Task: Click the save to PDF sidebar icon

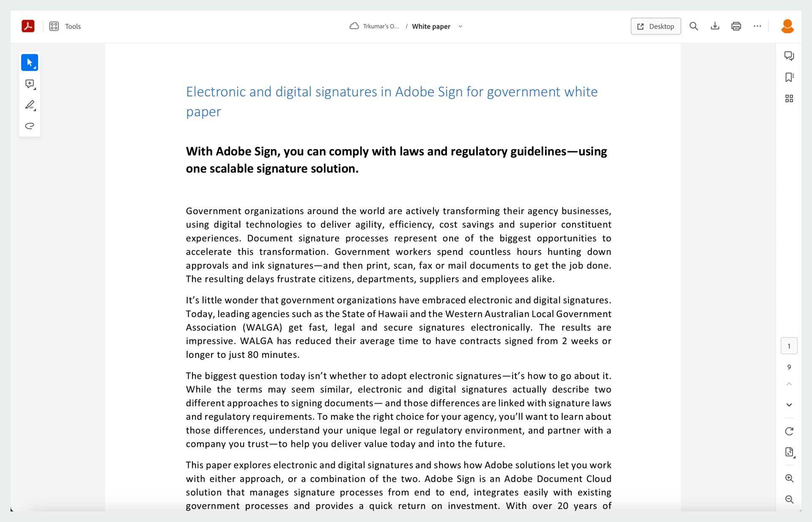Action: click(x=790, y=452)
